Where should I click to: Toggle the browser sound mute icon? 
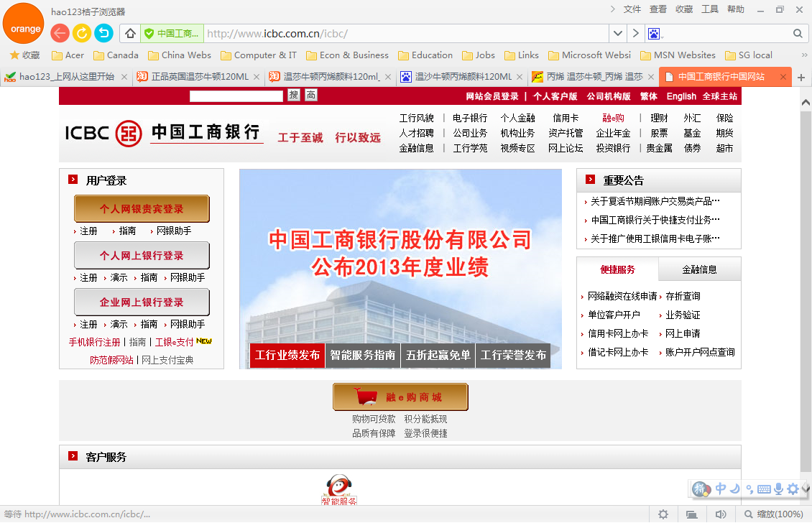point(720,514)
